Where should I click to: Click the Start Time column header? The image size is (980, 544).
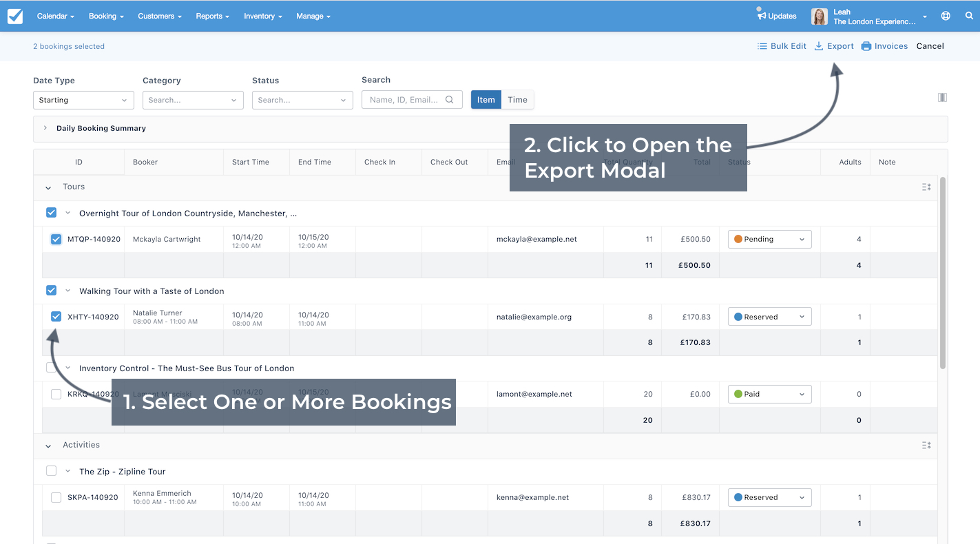click(x=251, y=162)
